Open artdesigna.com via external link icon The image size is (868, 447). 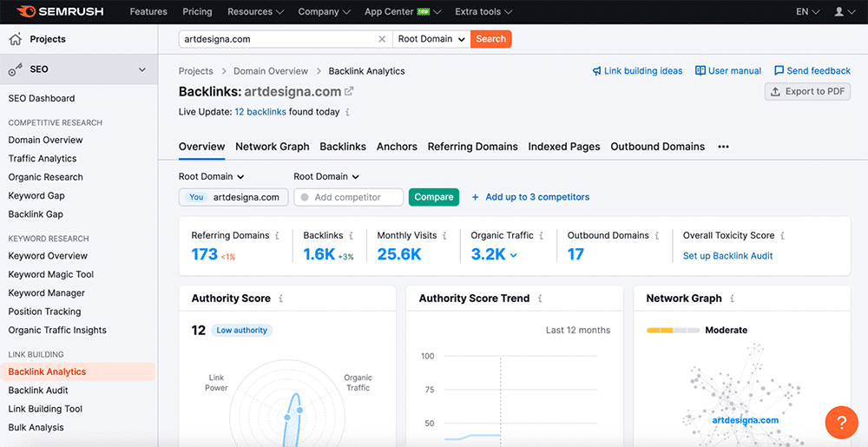(349, 91)
